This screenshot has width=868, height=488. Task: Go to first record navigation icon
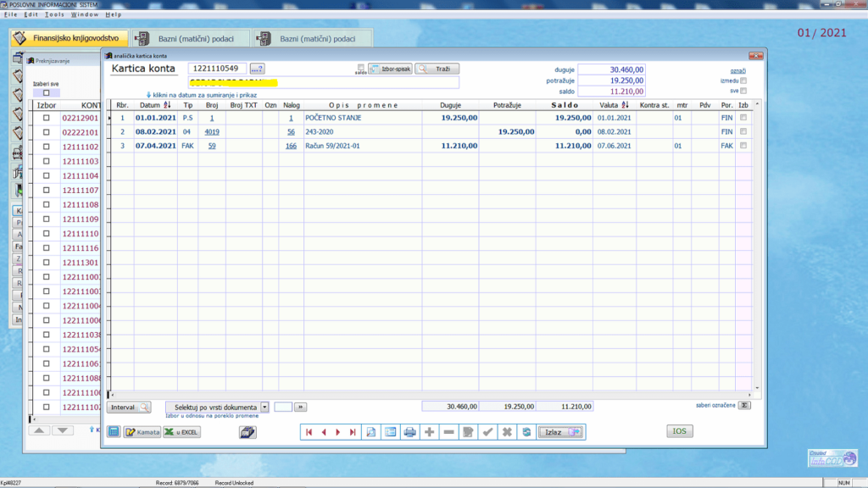point(309,432)
